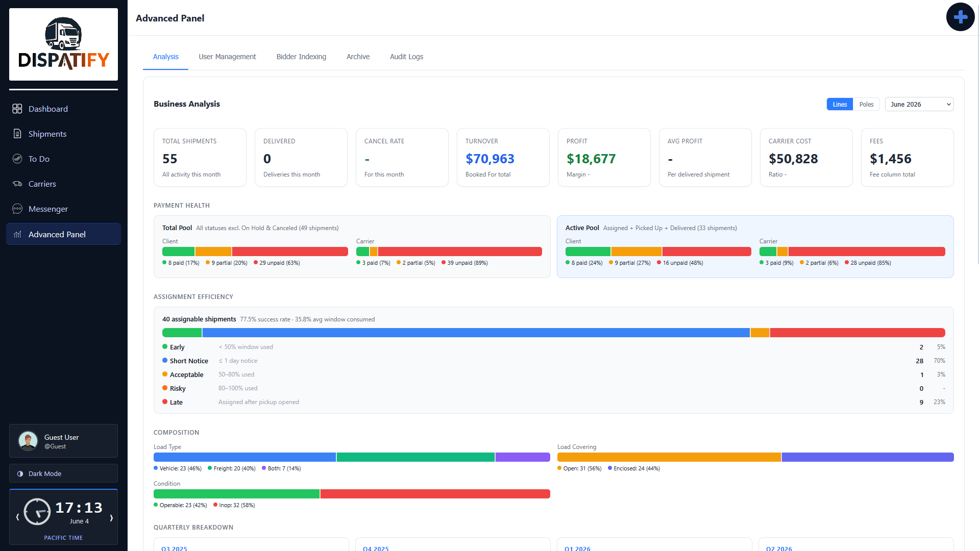Open the June 2026 month dropdown
980x551 pixels.
(919, 104)
